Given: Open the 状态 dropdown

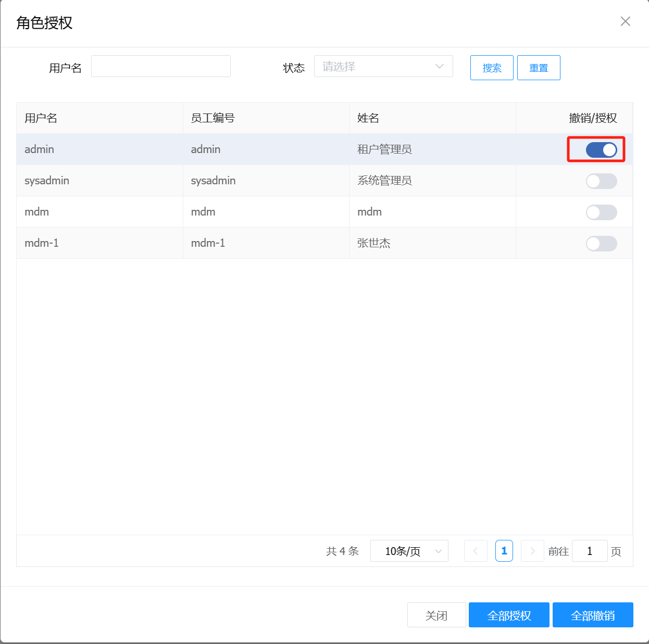Looking at the screenshot, I should (x=383, y=66).
